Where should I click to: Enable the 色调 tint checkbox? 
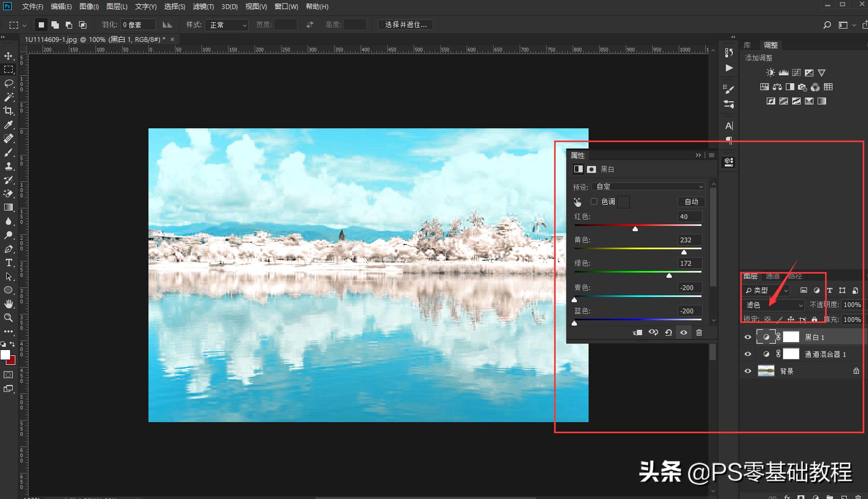(594, 202)
